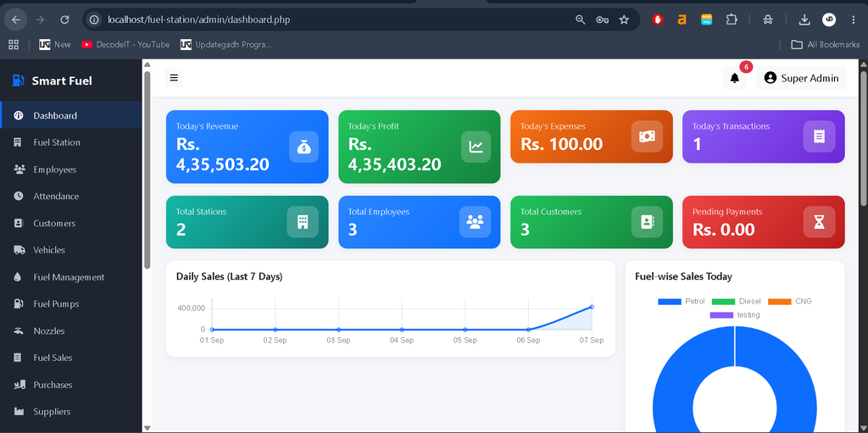Open the Updategadh Progra... bookmark
Viewport: 868px width, 433px height.
[226, 44]
